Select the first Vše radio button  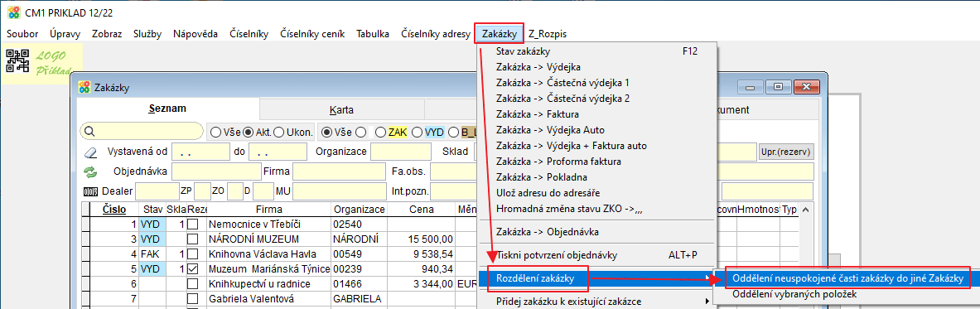tap(215, 132)
